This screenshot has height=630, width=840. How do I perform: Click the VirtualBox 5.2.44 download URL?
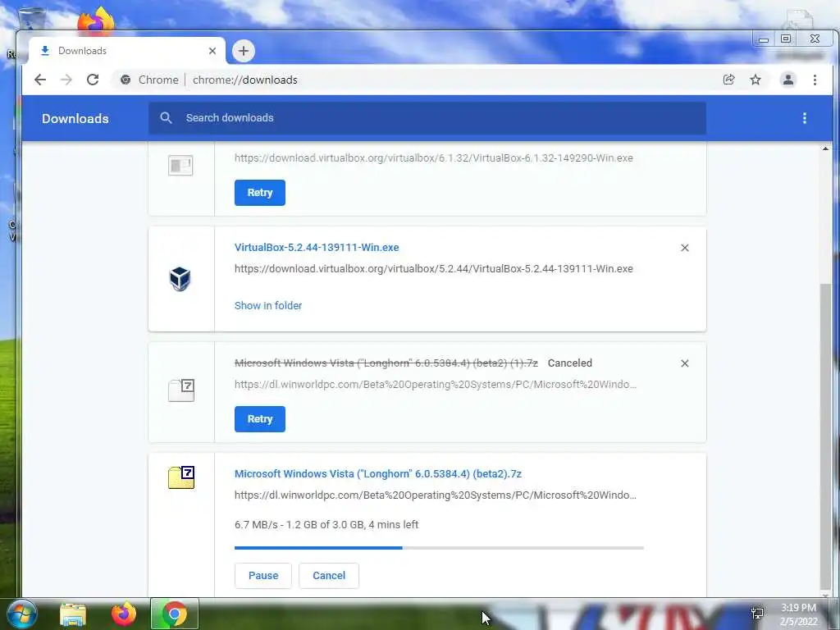pyautogui.click(x=433, y=268)
